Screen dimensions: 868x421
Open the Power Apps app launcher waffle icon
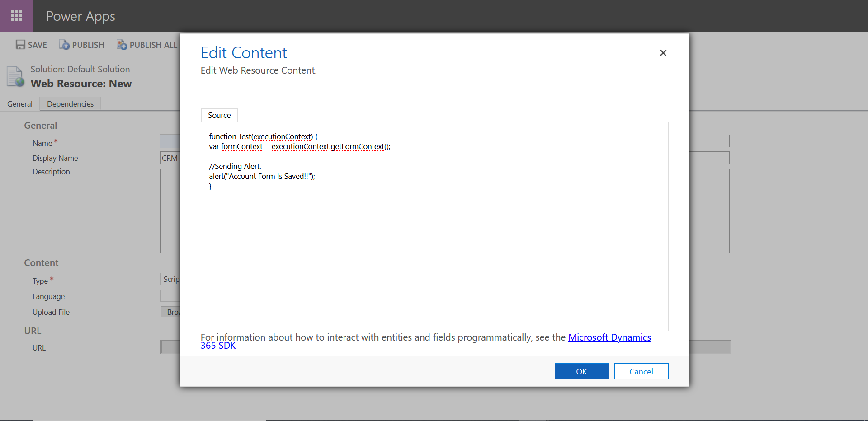pyautogui.click(x=16, y=16)
